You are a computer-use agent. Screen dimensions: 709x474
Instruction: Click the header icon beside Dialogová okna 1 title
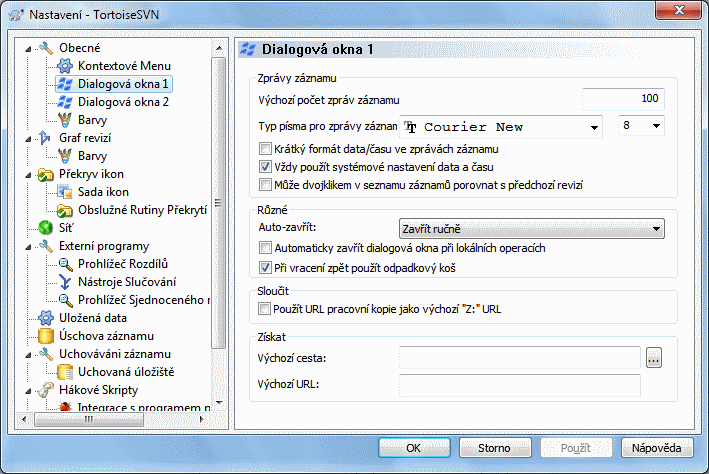pos(247,49)
